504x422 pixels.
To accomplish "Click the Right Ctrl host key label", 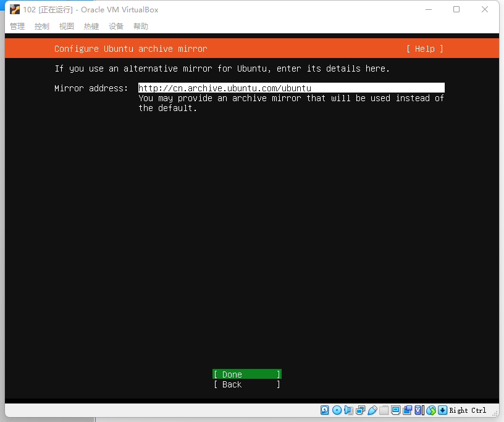I will 468,410.
